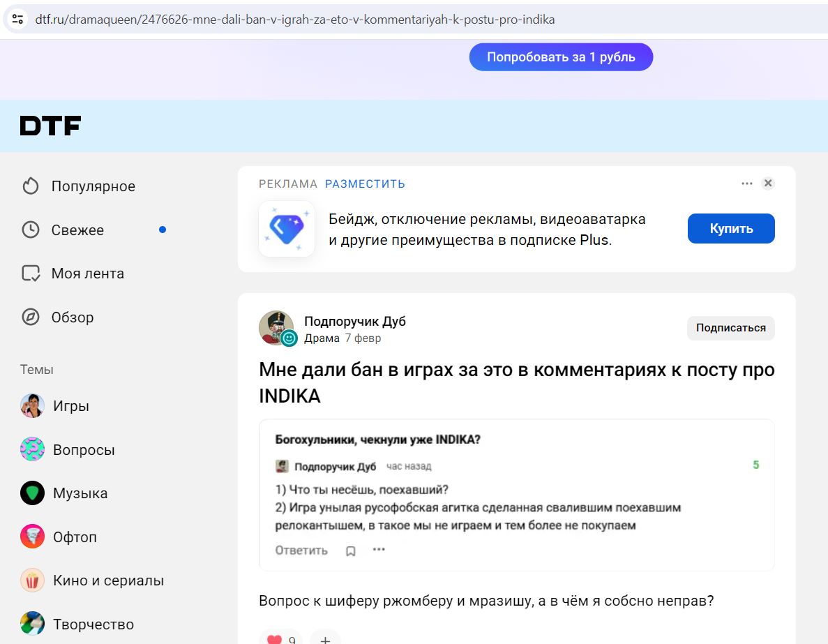Screen dimensions: 828x644
Task: Click the Обзор compass icon
Action: [x=31, y=317]
